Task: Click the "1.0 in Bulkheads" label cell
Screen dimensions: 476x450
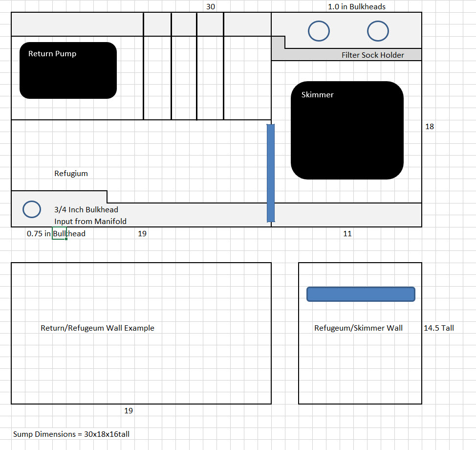Action: coord(356,7)
